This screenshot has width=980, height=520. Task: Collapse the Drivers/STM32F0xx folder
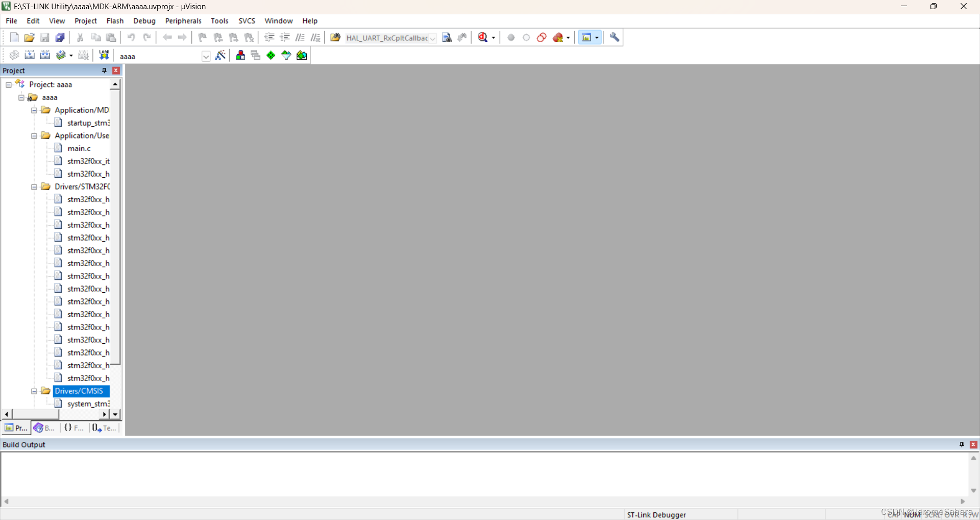coord(34,187)
